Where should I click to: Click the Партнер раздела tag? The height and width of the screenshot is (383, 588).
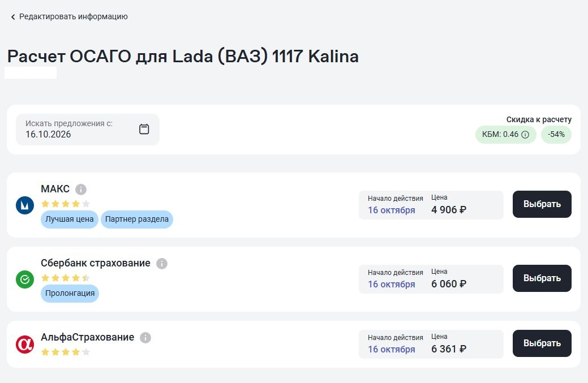point(137,220)
